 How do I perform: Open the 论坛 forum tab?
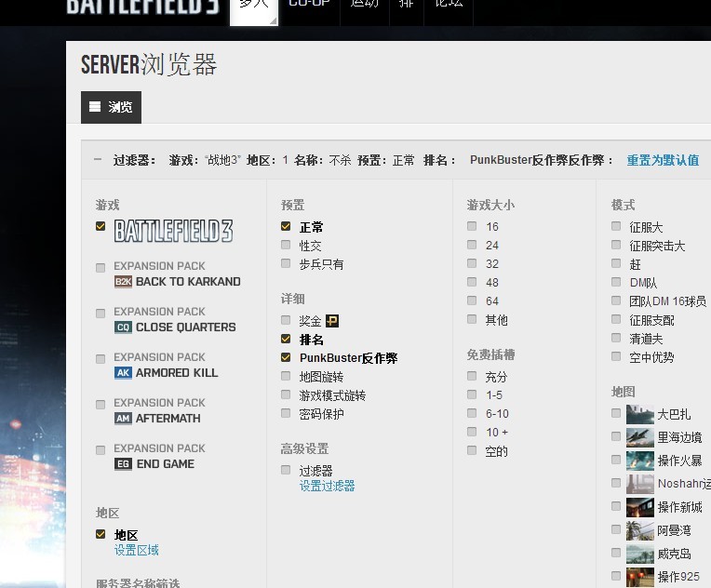[x=449, y=4]
